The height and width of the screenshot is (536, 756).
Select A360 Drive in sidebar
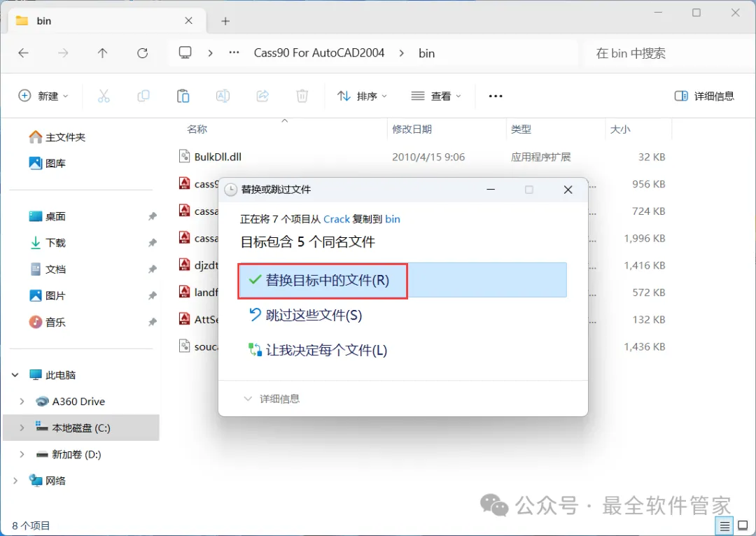tap(71, 402)
